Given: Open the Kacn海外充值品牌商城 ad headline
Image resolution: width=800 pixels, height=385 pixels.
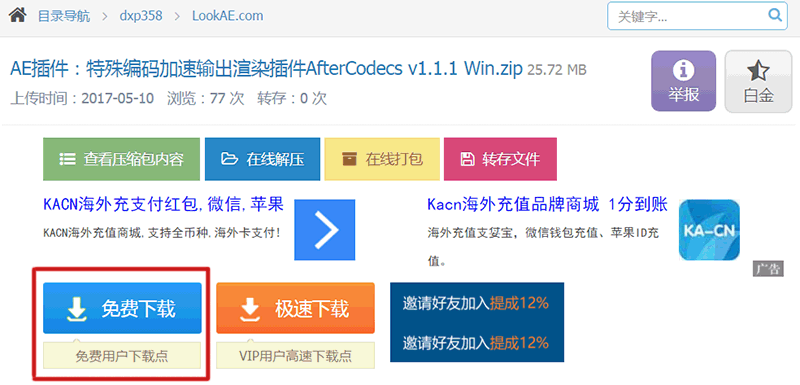Looking at the screenshot, I should [x=548, y=205].
